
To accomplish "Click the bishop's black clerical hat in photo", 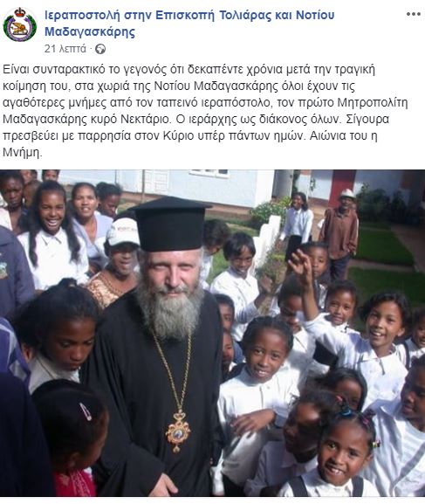I will tap(170, 224).
